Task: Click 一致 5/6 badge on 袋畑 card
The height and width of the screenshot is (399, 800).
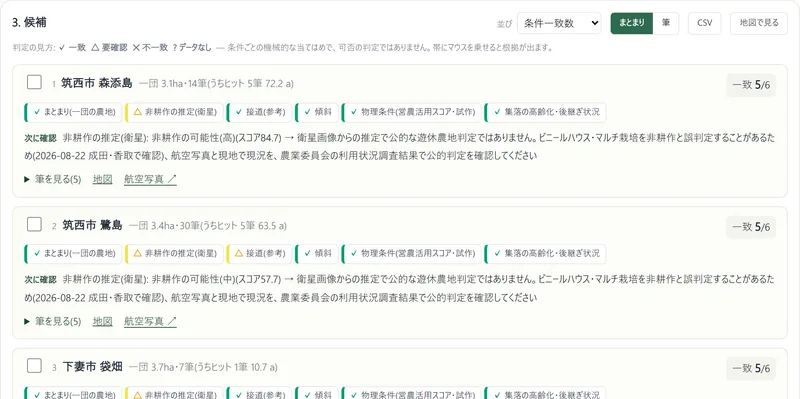Action: click(x=751, y=369)
